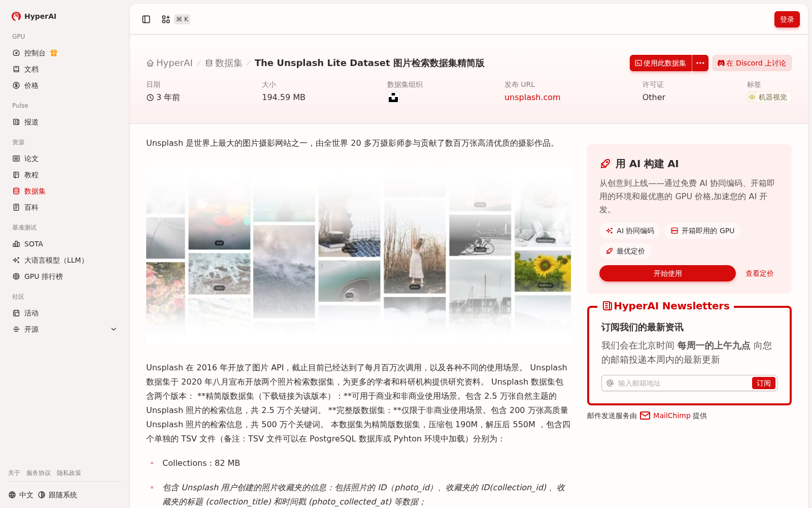Click Collections : 82 MB list item
The width and height of the screenshot is (812, 508).
(201, 463)
